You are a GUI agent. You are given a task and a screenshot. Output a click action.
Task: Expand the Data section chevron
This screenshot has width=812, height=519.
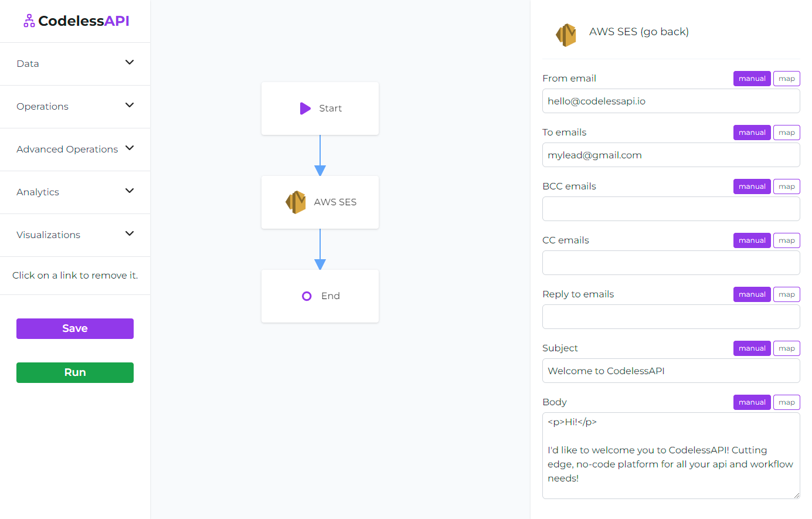point(130,62)
